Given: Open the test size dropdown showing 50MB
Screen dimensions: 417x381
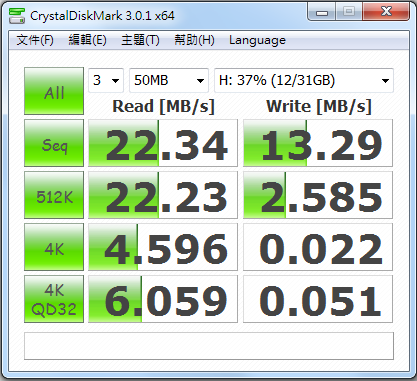Looking at the screenshot, I should point(169,80).
